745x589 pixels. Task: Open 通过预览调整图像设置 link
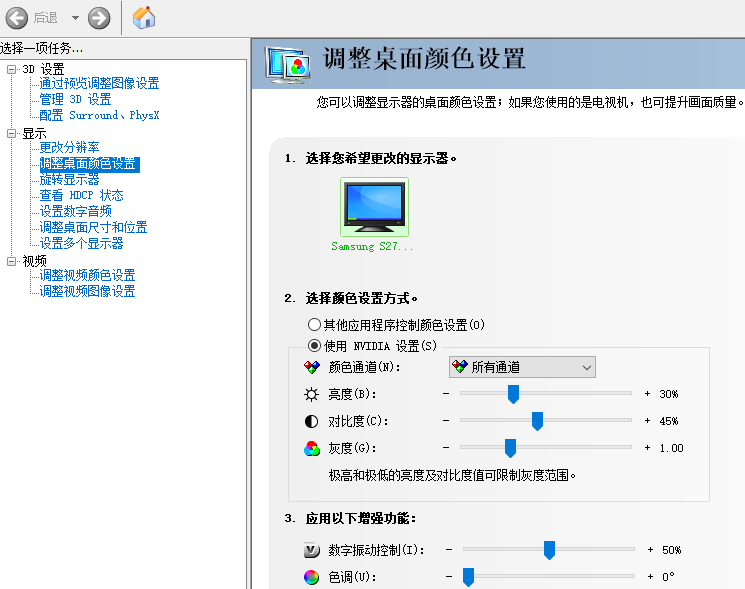pyautogui.click(x=99, y=83)
